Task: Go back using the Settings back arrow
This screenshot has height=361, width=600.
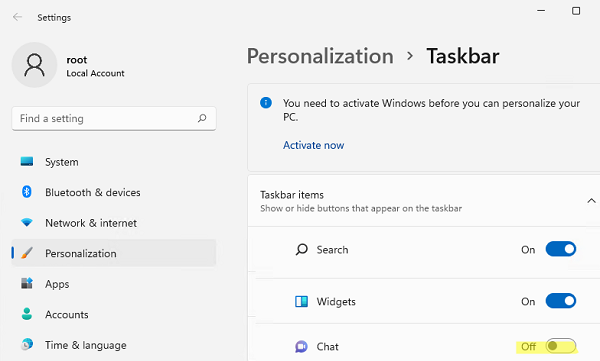Action: [17, 17]
